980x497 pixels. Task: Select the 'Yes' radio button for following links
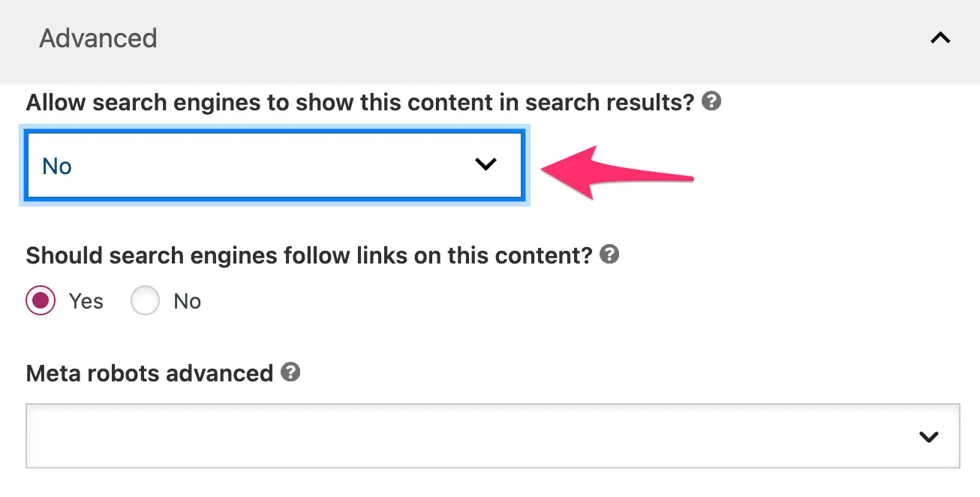[41, 301]
